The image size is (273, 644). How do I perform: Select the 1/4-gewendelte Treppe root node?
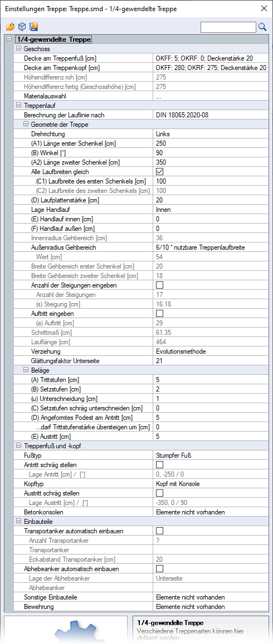click(53, 39)
